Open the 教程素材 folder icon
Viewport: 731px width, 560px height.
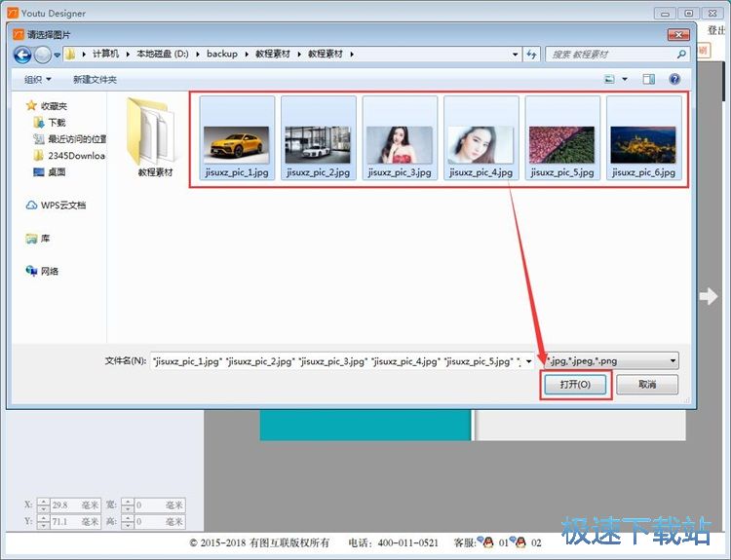point(154,136)
